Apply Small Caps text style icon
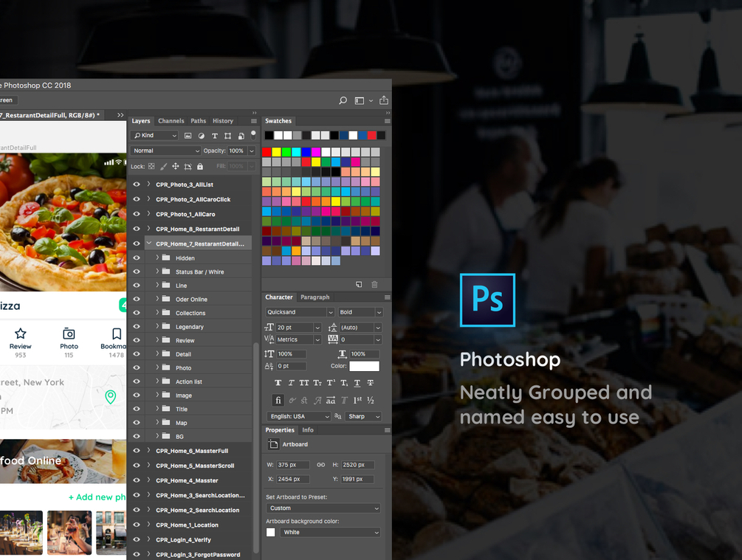 (317, 383)
